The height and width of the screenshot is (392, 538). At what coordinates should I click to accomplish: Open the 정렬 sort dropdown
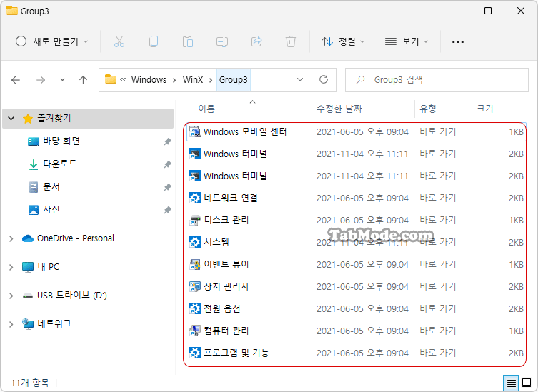click(x=343, y=41)
